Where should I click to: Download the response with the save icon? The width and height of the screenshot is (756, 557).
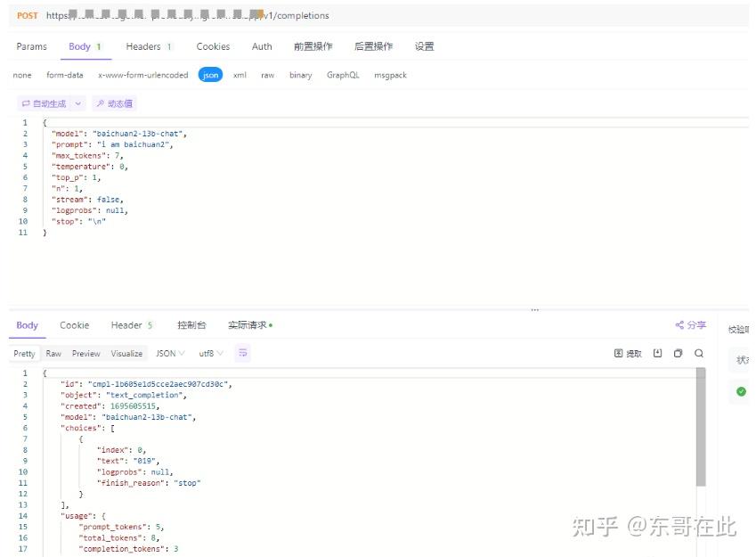(658, 353)
